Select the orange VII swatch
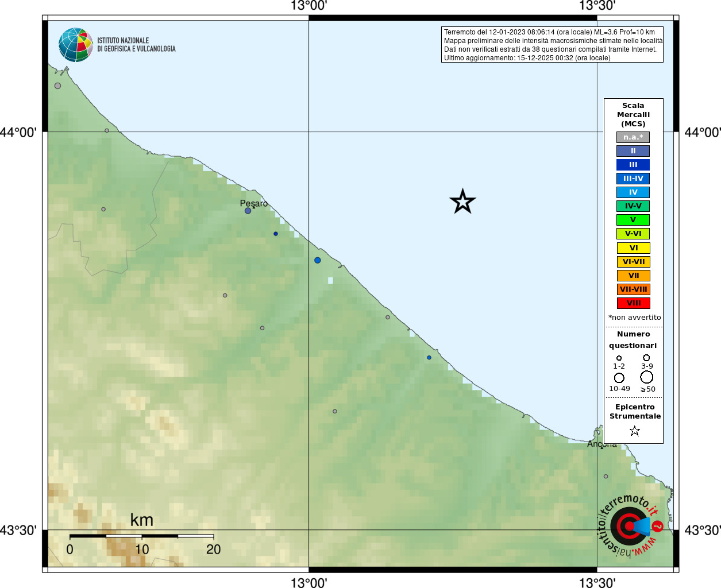Image resolution: width=721 pixels, height=588 pixels. pos(634,276)
